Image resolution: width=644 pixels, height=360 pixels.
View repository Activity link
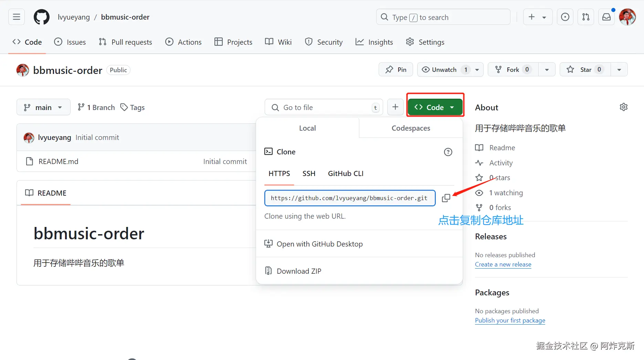[x=494, y=163]
